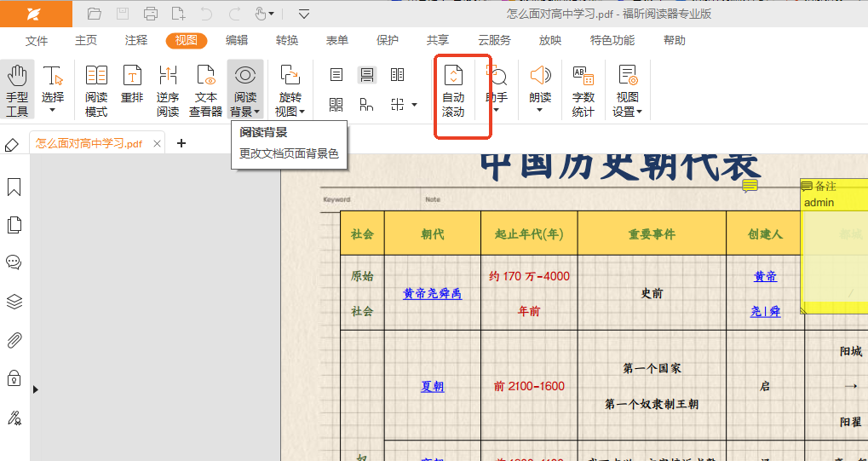Open the digital signatures panel
This screenshot has height=461, width=868.
coord(14,418)
